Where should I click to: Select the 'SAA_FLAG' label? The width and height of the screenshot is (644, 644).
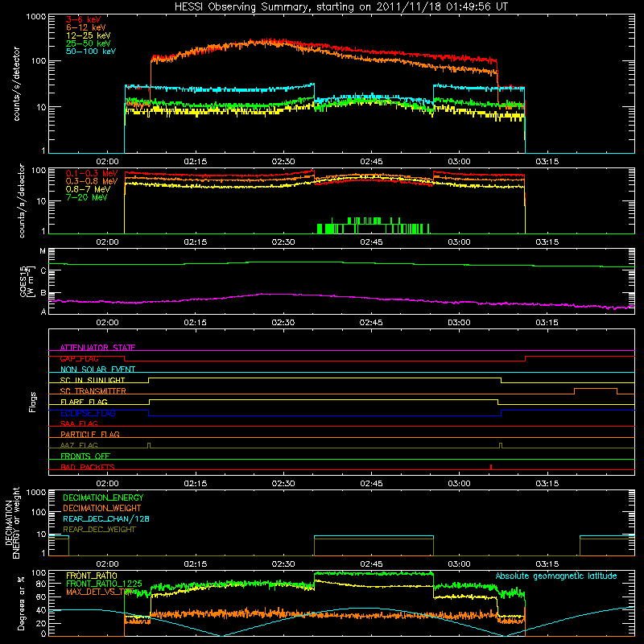(79, 423)
